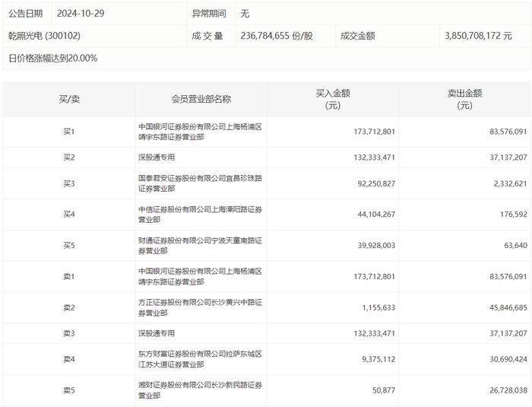Click the announcement date 2024-10-29
Screen dimensions: 532x407
tap(81, 14)
